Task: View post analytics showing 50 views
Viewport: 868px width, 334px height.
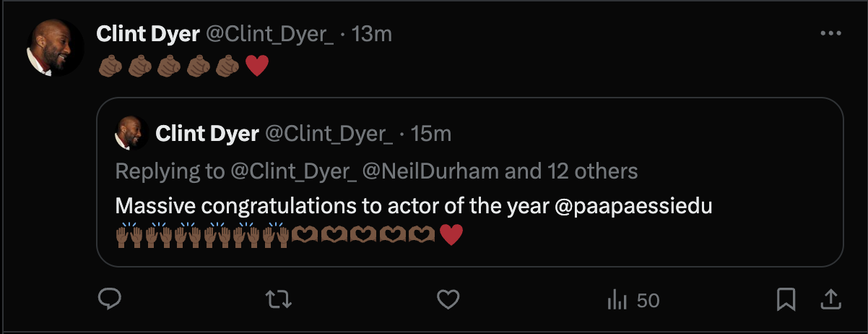Action: (633, 299)
